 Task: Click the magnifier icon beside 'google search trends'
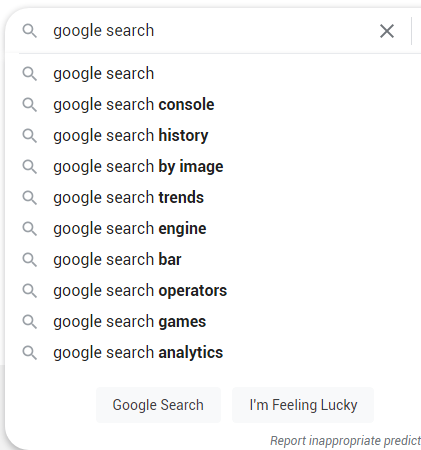[30, 198]
